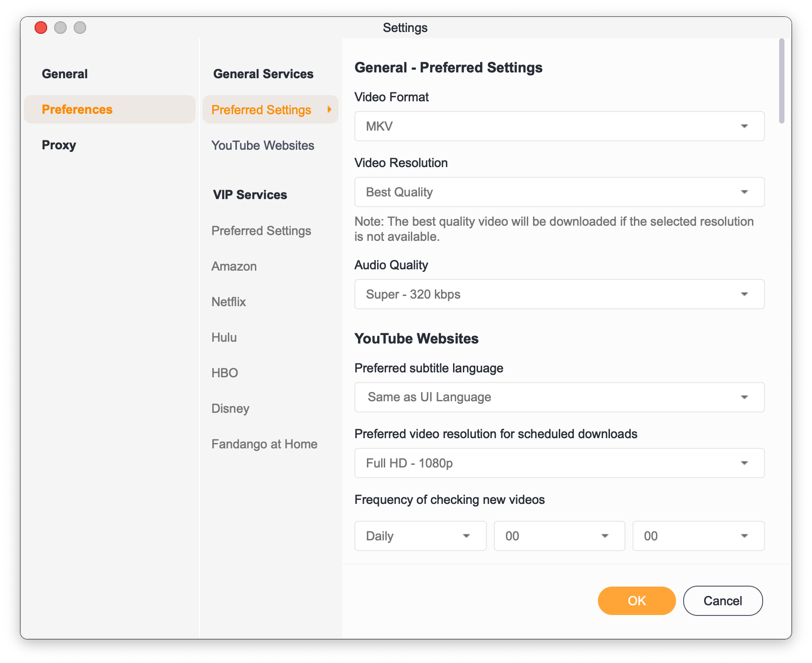812x663 pixels.
Task: Close the Settings window with red button
Action: coord(41,28)
